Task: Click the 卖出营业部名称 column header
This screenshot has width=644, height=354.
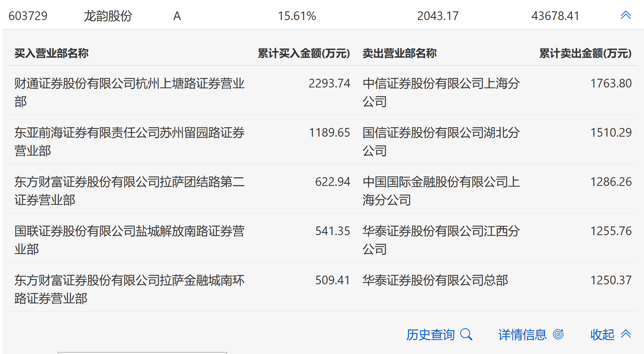Action: coord(399,53)
